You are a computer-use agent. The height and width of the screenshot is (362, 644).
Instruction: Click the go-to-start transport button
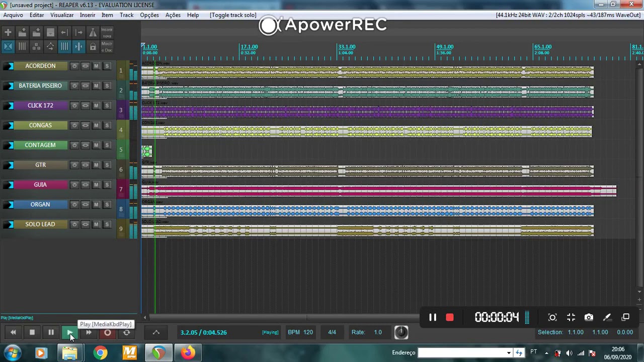(x=13, y=332)
